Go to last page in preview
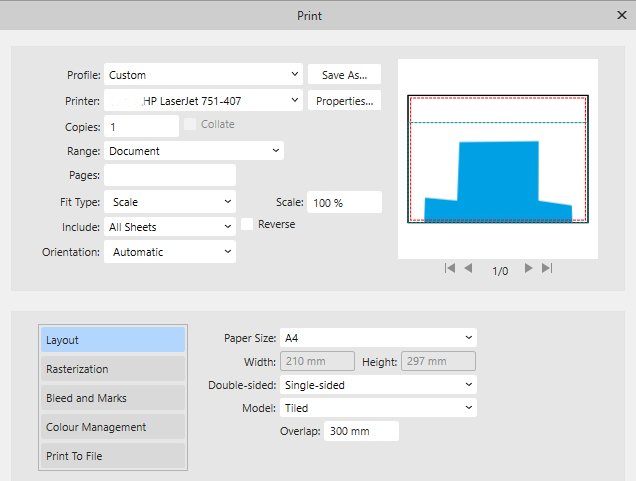Image resolution: width=636 pixels, height=481 pixels. click(x=547, y=269)
